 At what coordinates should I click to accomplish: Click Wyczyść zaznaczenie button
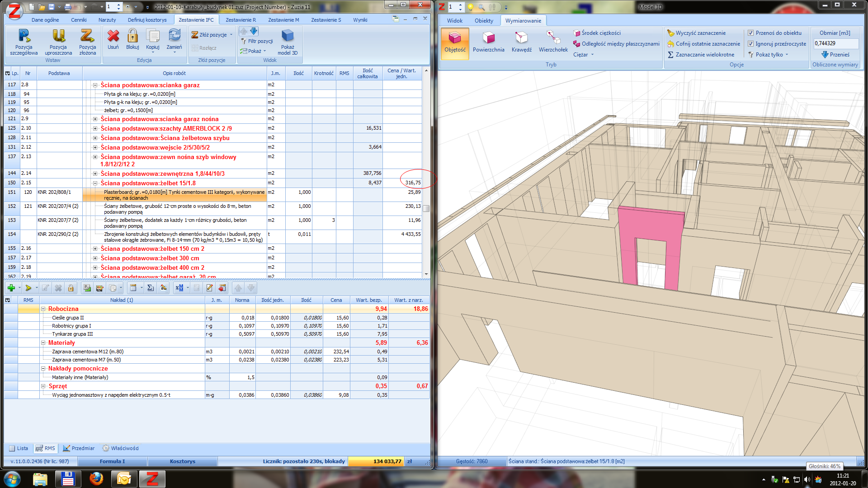point(697,33)
